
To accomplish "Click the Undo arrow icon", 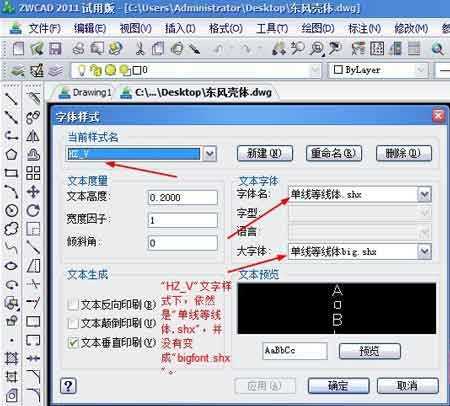I will tap(218, 49).
